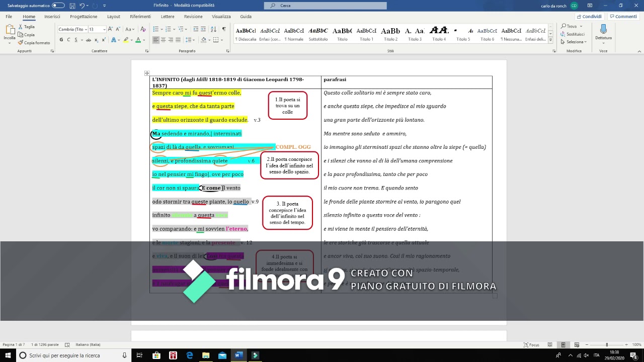Image resolution: width=644 pixels, height=362 pixels.
Task: Open the font name combo box Cambria
Action: (x=72, y=29)
